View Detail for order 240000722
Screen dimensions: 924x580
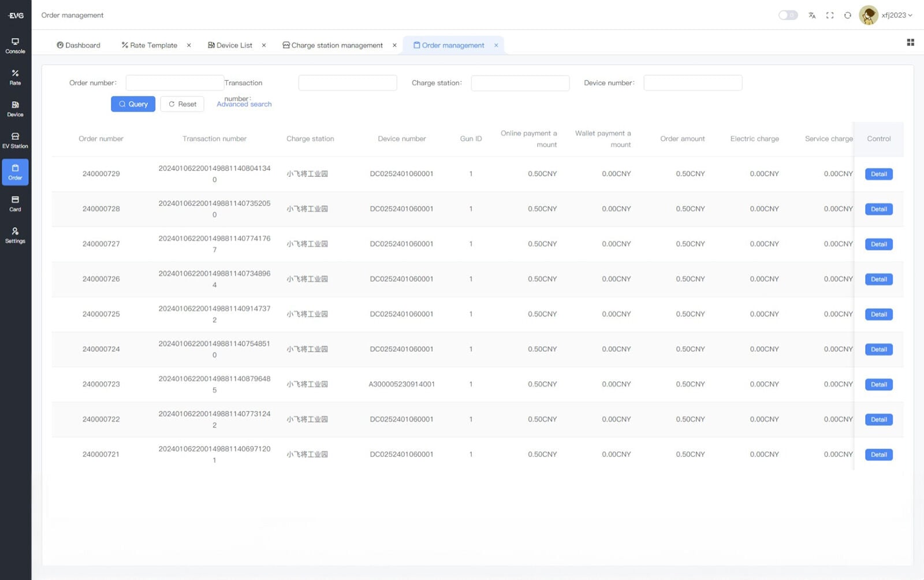point(878,419)
